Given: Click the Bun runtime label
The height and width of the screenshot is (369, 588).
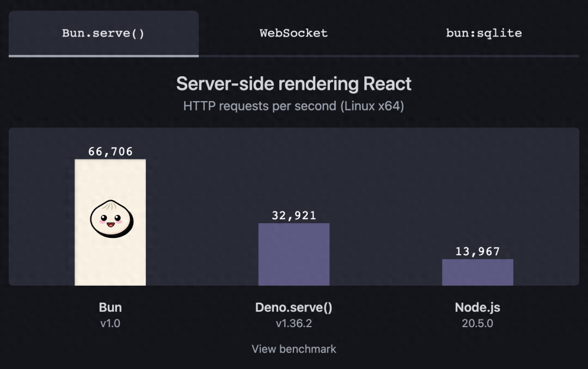Looking at the screenshot, I should [110, 307].
